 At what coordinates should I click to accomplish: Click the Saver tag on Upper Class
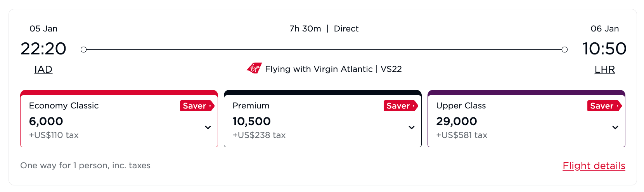click(604, 106)
